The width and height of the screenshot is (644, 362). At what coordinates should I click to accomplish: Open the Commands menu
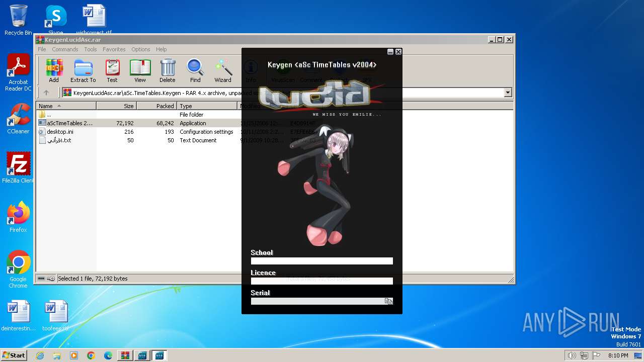click(x=65, y=49)
